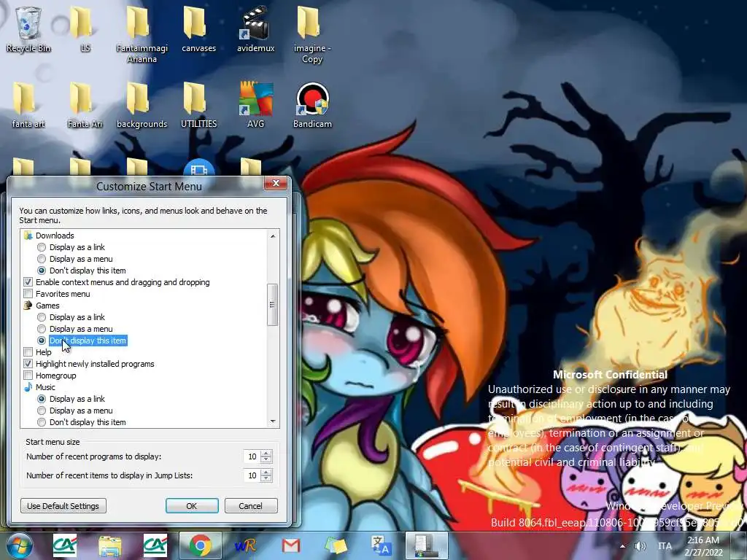Check the Homegroup option
The image size is (747, 560).
[28, 376]
